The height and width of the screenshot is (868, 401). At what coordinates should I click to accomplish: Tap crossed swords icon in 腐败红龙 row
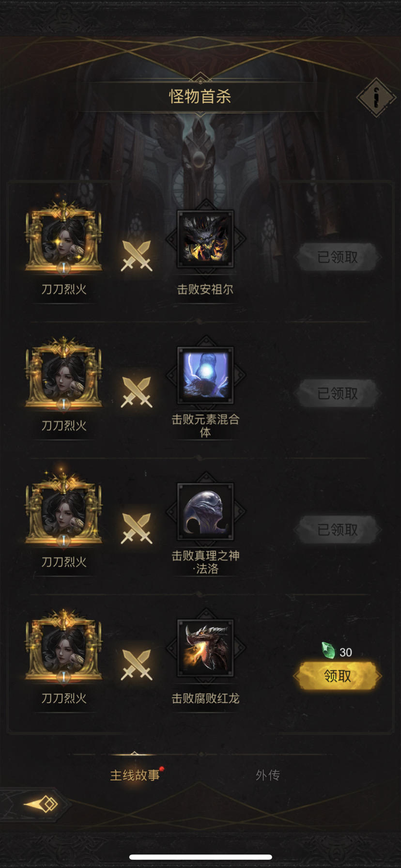coord(137,665)
